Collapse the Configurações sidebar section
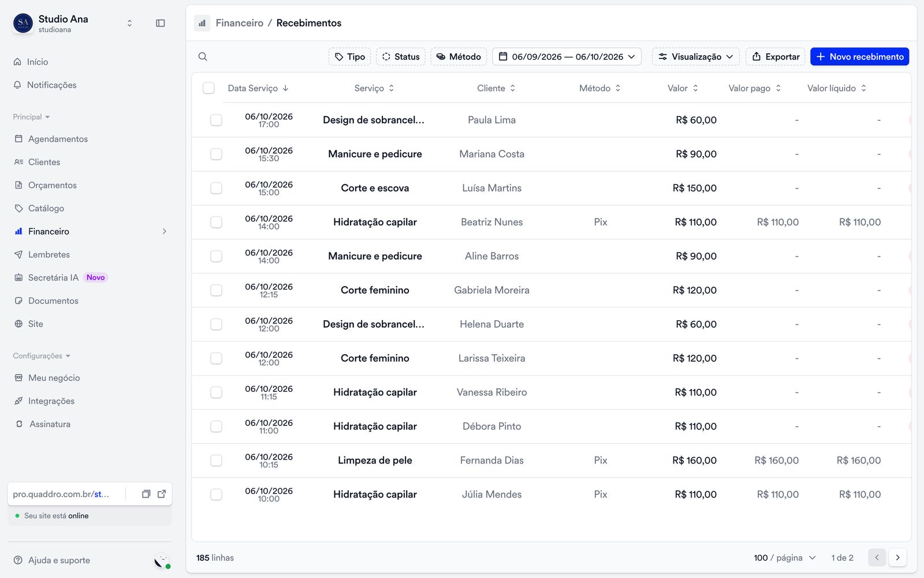The height and width of the screenshot is (578, 924). pyautogui.click(x=42, y=356)
